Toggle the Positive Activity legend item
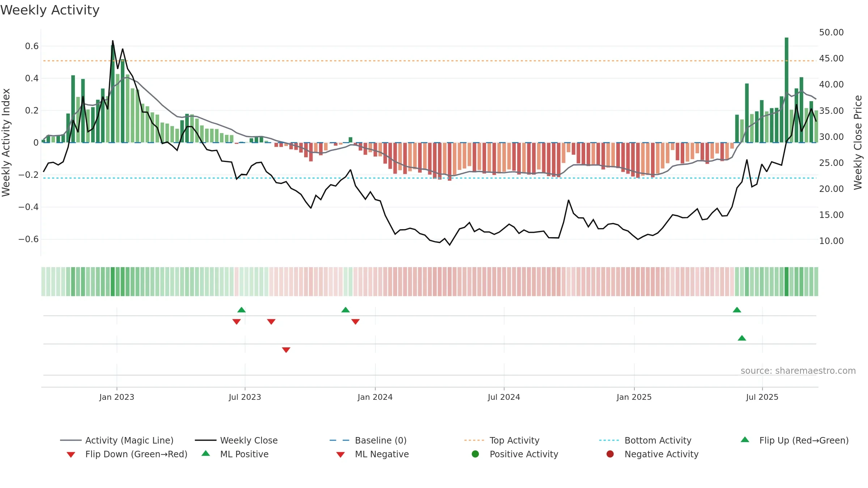 515,454
